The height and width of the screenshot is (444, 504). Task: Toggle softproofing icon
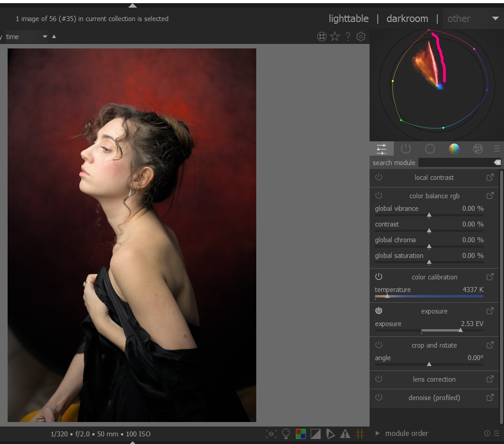pyautogui.click(x=330, y=434)
